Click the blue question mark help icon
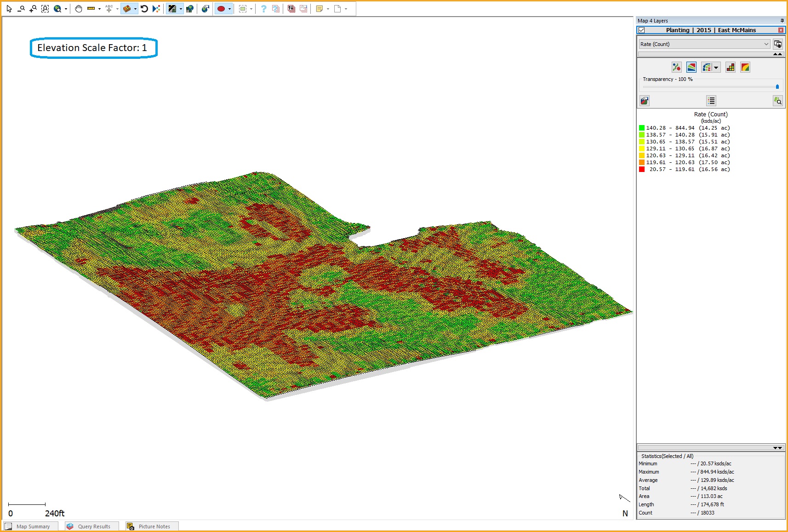 point(263,9)
